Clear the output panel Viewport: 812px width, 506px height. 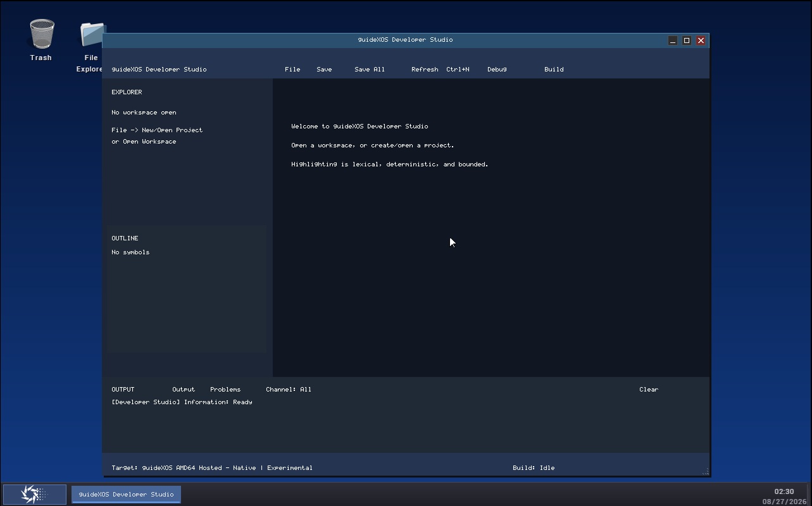649,390
